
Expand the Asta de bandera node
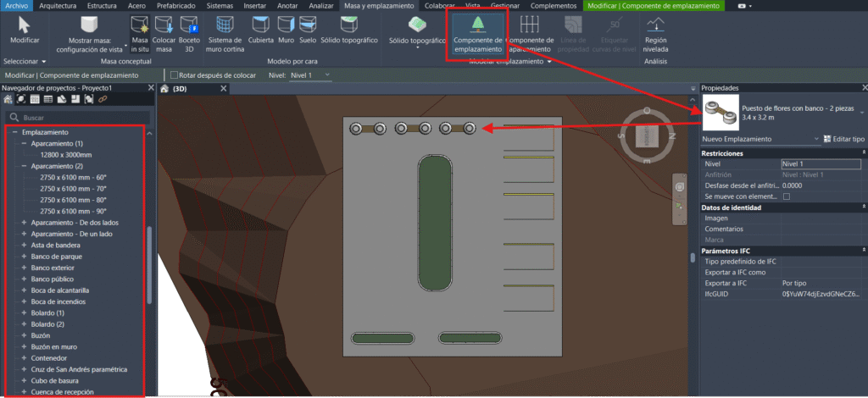pyautogui.click(x=24, y=246)
